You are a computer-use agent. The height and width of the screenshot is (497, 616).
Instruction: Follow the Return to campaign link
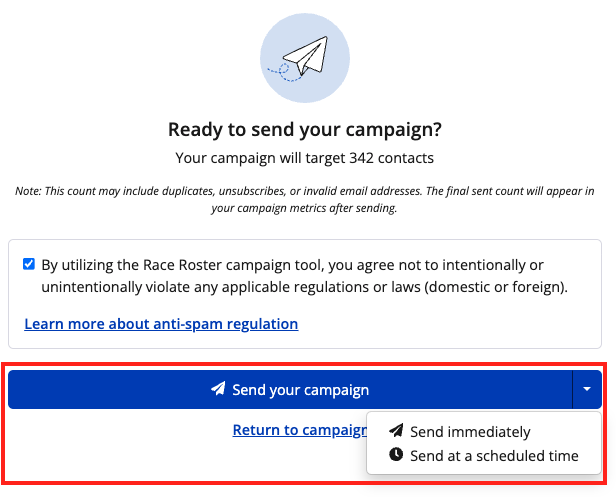(298, 430)
